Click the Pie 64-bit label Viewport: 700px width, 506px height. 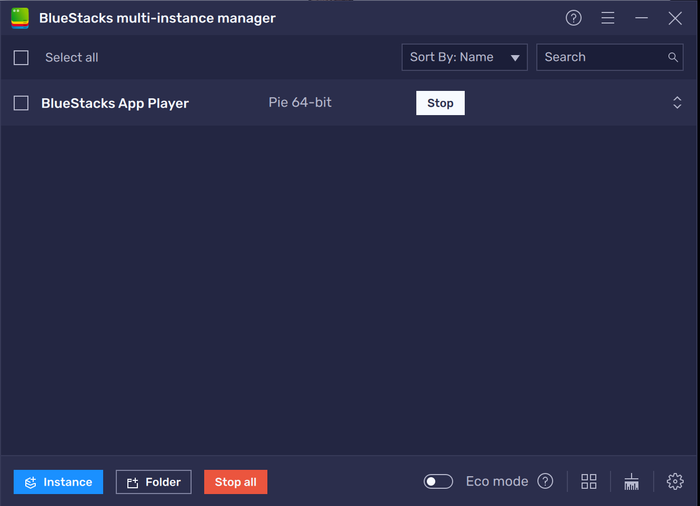(x=300, y=103)
